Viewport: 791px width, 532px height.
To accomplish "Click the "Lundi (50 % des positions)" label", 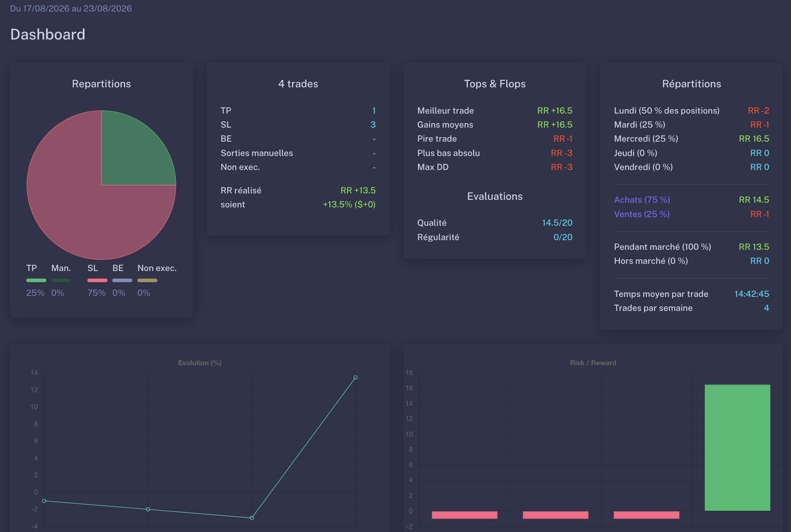I will tap(667, 110).
